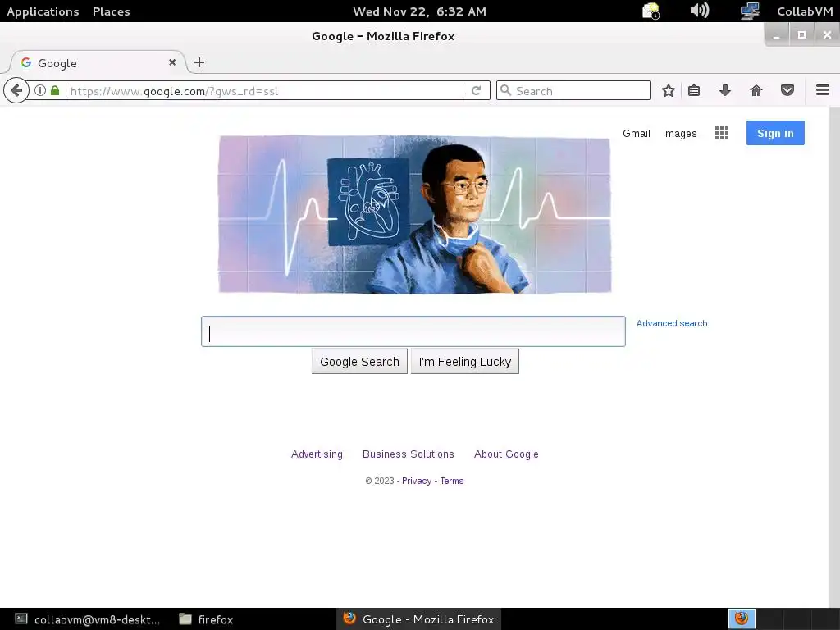Open the volume control in the top panel

pyautogui.click(x=699, y=11)
